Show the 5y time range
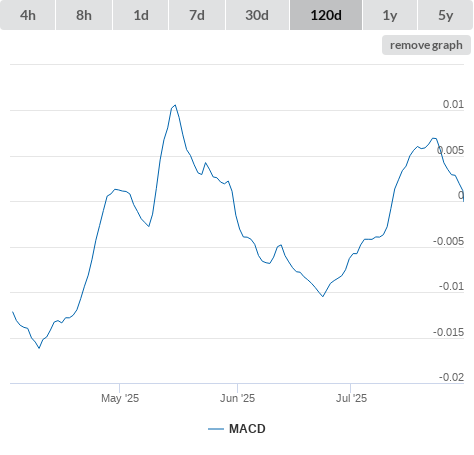This screenshot has height=455, width=474. click(x=446, y=15)
